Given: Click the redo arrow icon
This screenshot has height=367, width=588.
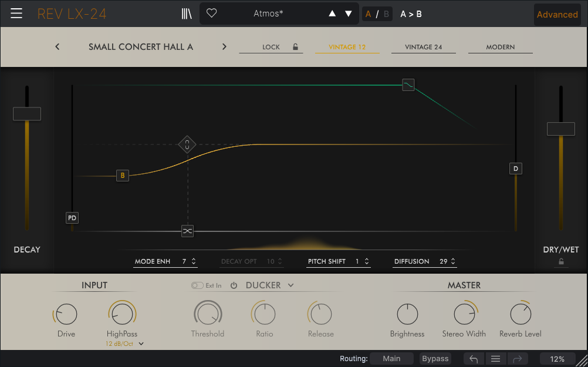Looking at the screenshot, I should (517, 359).
